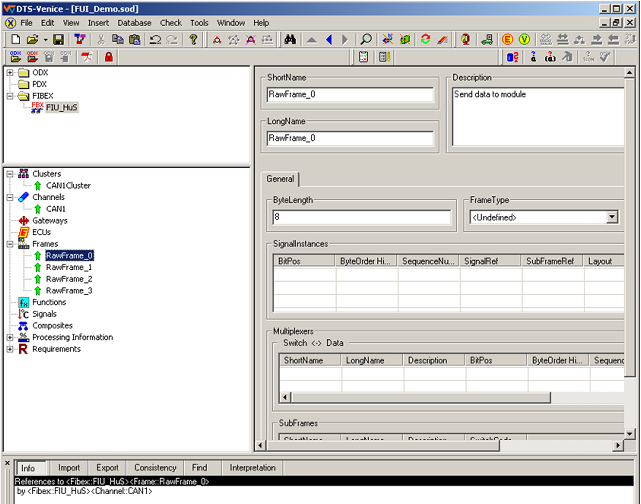641x504 pixels.
Task: Click the ByteLength input field
Action: pos(361,217)
